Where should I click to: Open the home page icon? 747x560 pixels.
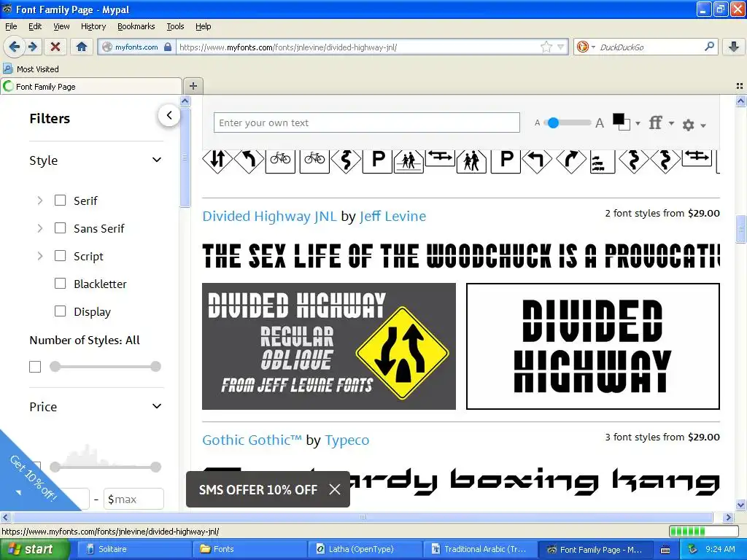pyautogui.click(x=82, y=47)
